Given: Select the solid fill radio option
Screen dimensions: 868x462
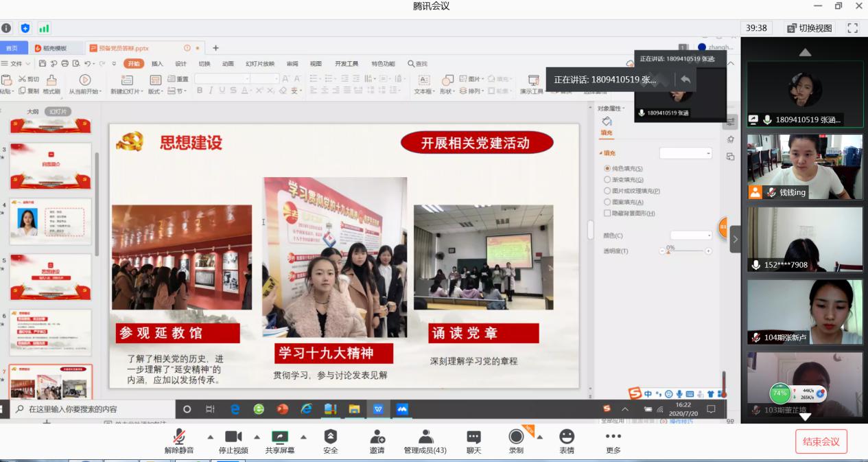Looking at the screenshot, I should [x=607, y=168].
